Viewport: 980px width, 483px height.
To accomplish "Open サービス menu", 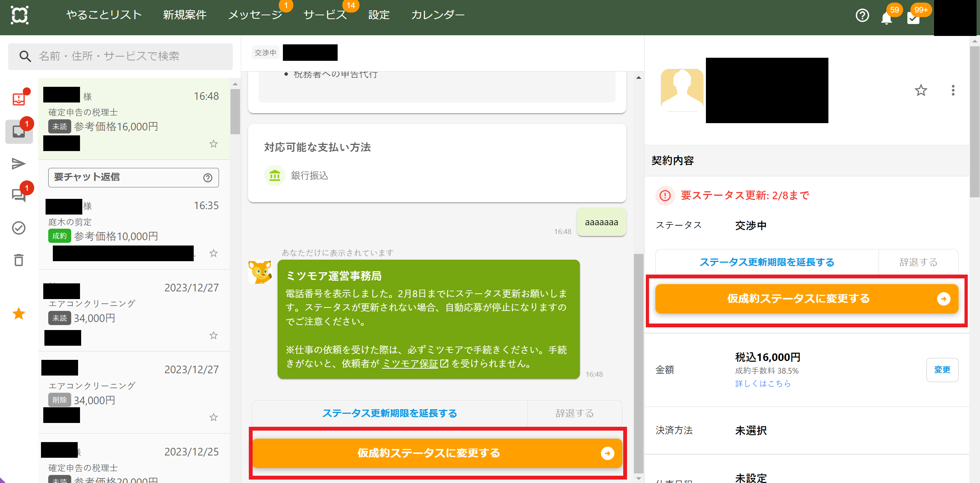I will click(325, 15).
